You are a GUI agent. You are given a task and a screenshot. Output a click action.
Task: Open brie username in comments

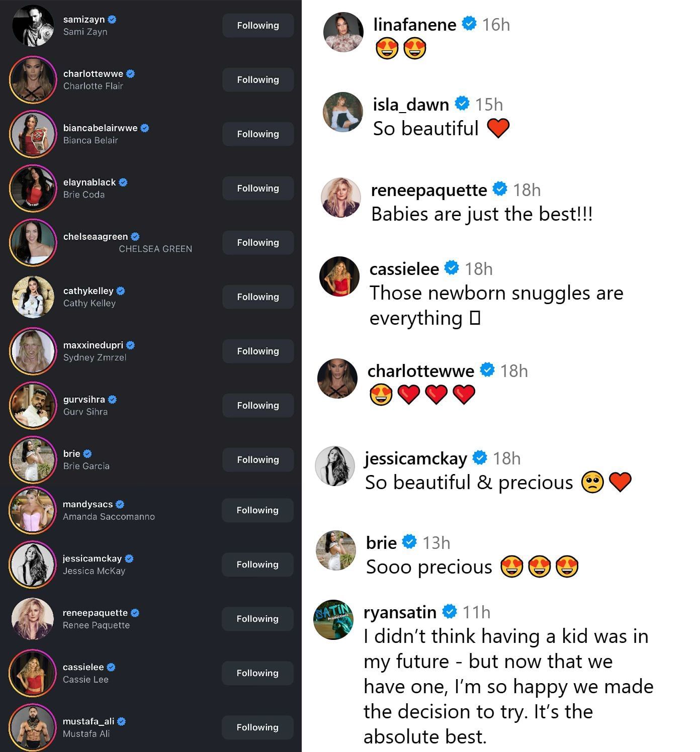click(382, 543)
